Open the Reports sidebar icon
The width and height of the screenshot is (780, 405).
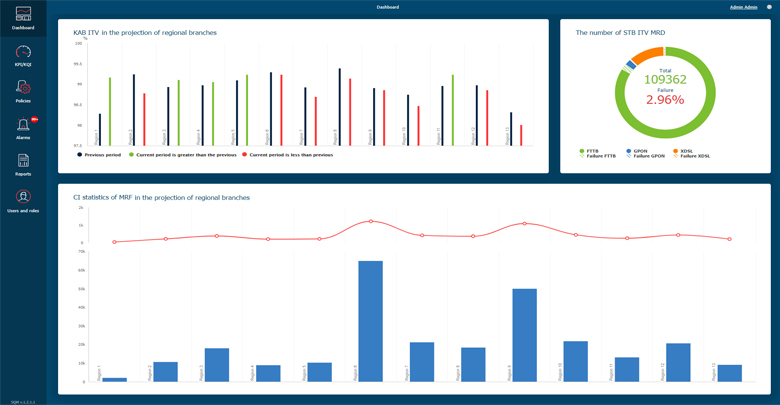23,162
